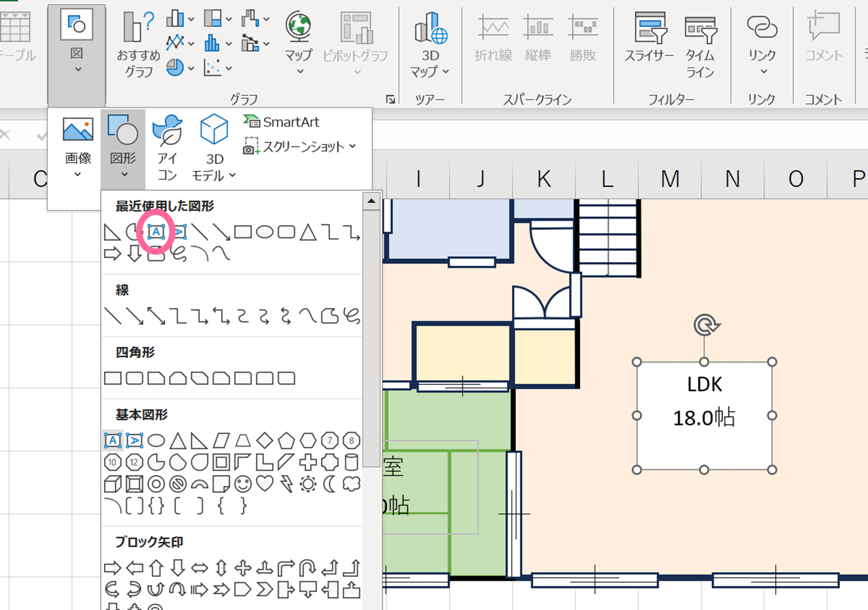Select the lightning bolt shape
This screenshot has width=868, height=610.
287,484
